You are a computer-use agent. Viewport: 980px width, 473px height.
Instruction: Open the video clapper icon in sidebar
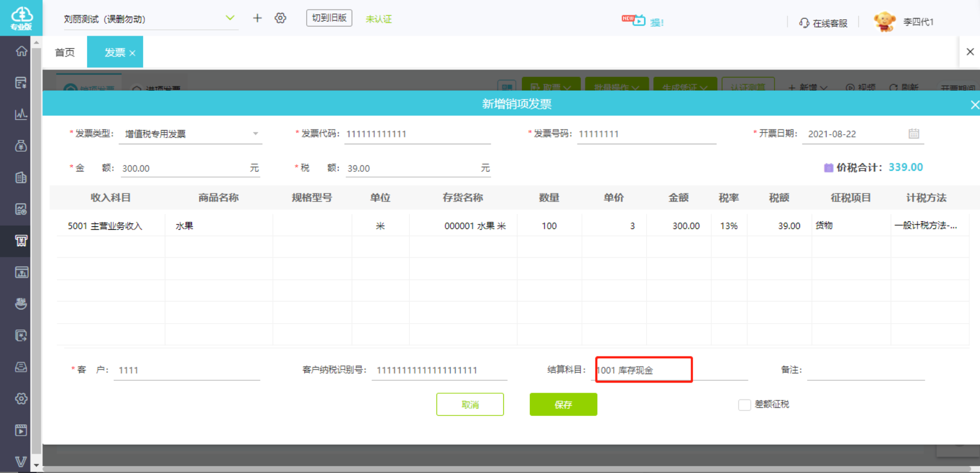pyautogui.click(x=21, y=431)
